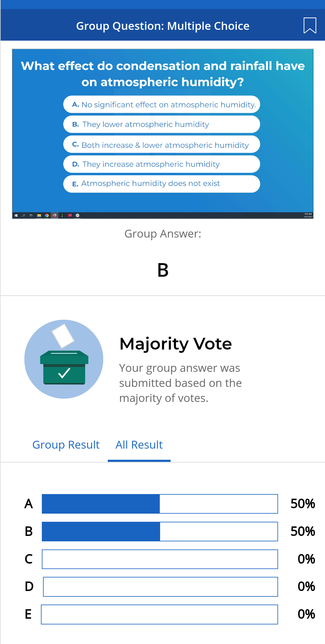Click option C about both increase and lower
Viewport: 325px width, 644px height.
[x=161, y=145]
